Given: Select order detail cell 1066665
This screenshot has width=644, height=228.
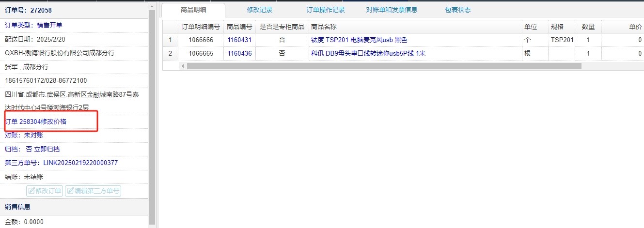Looking at the screenshot, I should pos(201,53).
